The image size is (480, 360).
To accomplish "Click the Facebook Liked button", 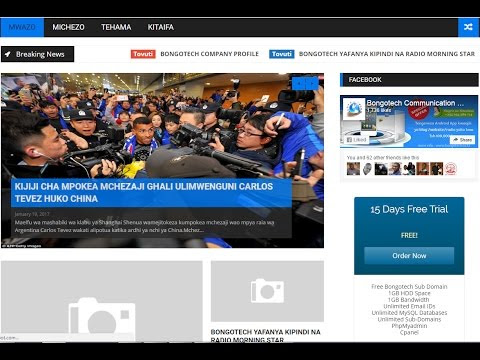I will tap(356, 140).
